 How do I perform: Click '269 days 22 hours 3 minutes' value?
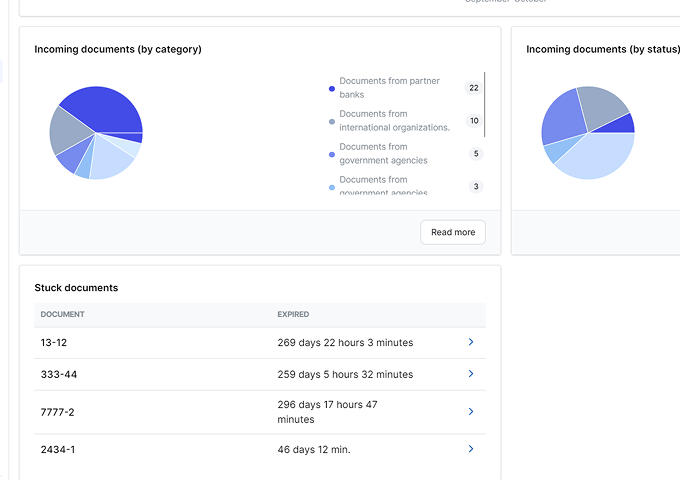click(x=345, y=343)
